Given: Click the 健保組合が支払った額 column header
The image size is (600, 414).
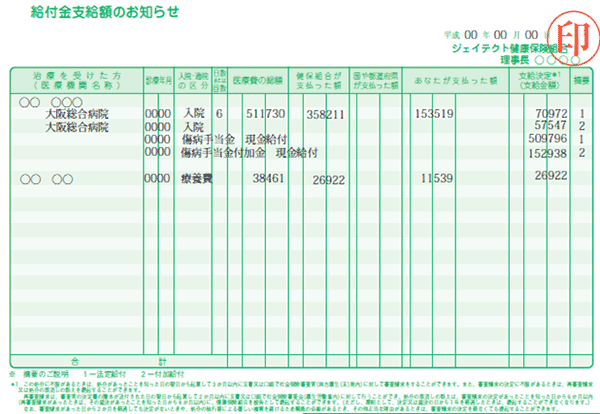Looking at the screenshot, I should tap(319, 81).
